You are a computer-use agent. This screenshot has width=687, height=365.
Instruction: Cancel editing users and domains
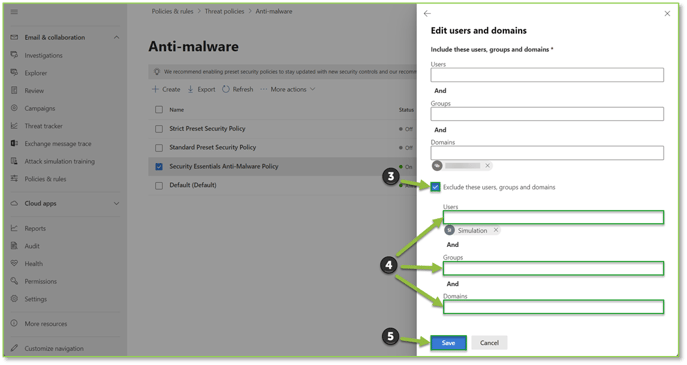tap(489, 343)
